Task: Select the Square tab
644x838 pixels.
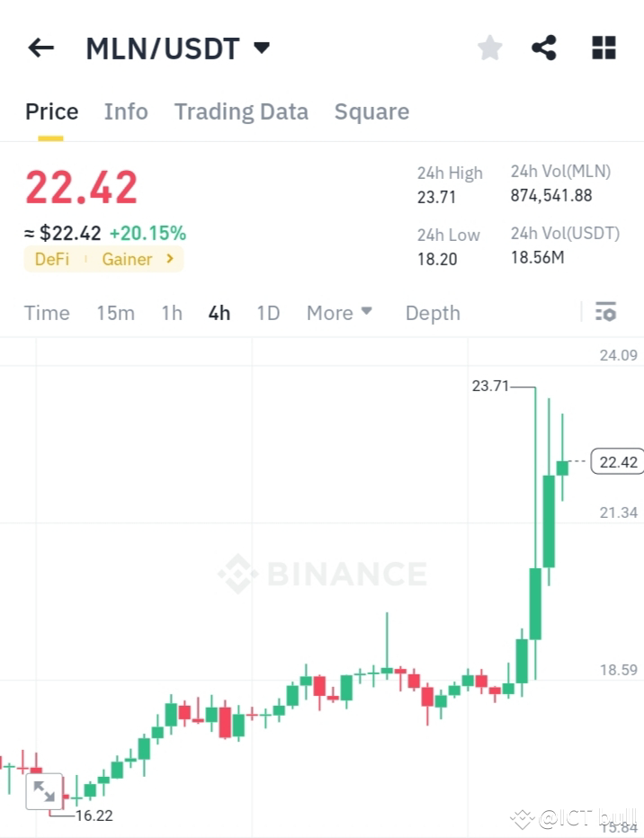Action: [x=371, y=111]
